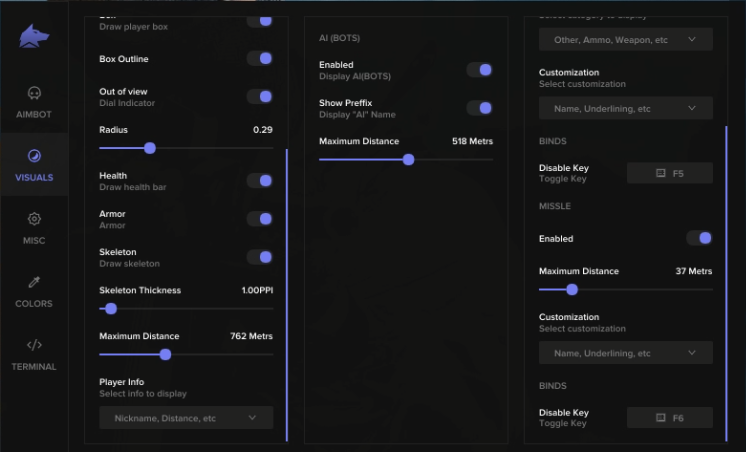
Task: Click keyboard icon on F5 bind
Action: click(660, 173)
